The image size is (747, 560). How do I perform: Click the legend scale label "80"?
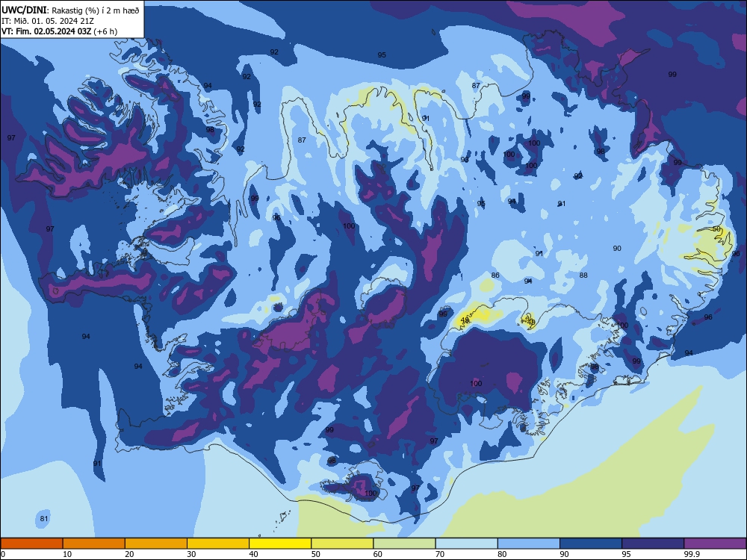[502, 554]
